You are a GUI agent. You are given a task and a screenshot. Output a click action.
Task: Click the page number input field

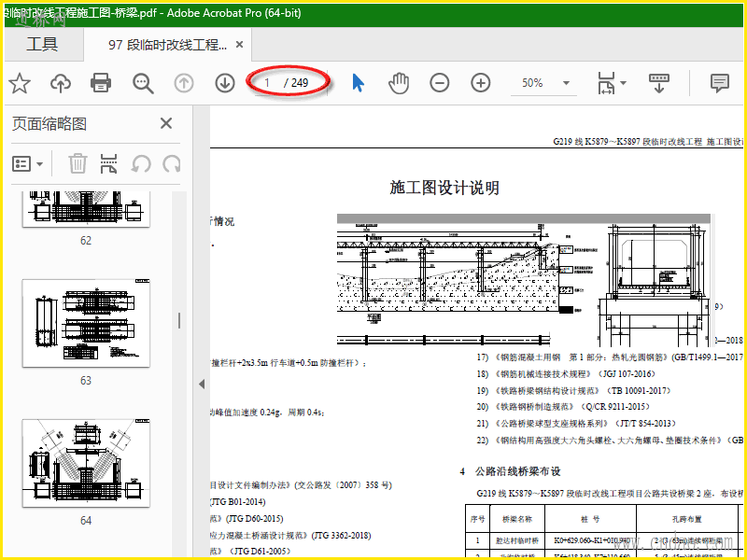[267, 83]
